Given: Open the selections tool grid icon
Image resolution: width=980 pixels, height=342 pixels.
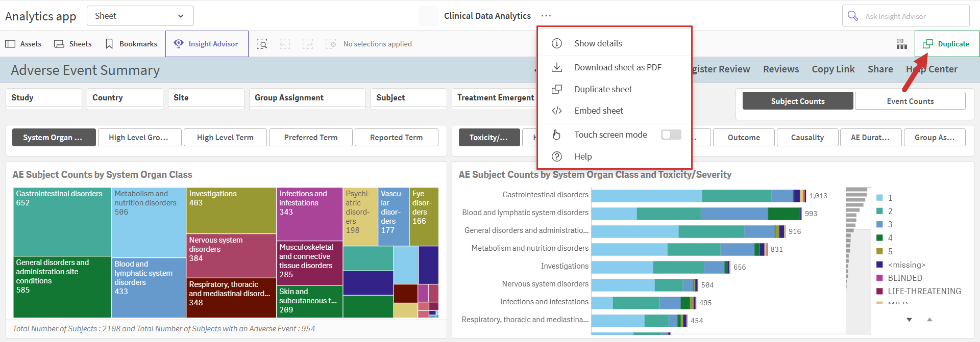Looking at the screenshot, I should (902, 44).
